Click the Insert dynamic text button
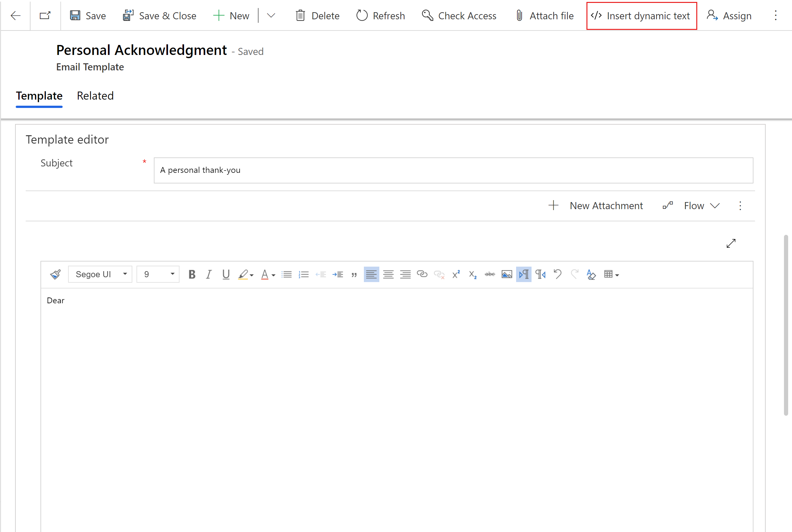The image size is (792, 532). (640, 15)
